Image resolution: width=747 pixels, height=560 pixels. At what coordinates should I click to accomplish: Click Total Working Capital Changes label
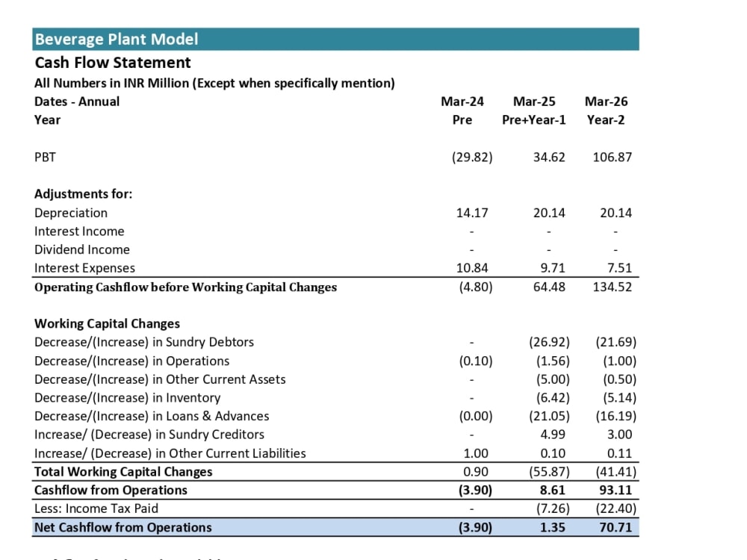[x=123, y=472]
